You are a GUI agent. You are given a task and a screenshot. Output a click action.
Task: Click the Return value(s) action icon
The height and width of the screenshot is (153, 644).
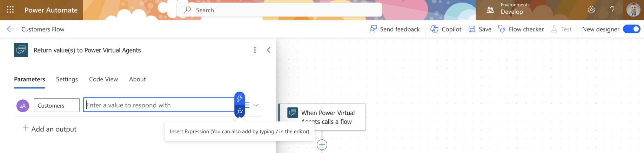21,50
